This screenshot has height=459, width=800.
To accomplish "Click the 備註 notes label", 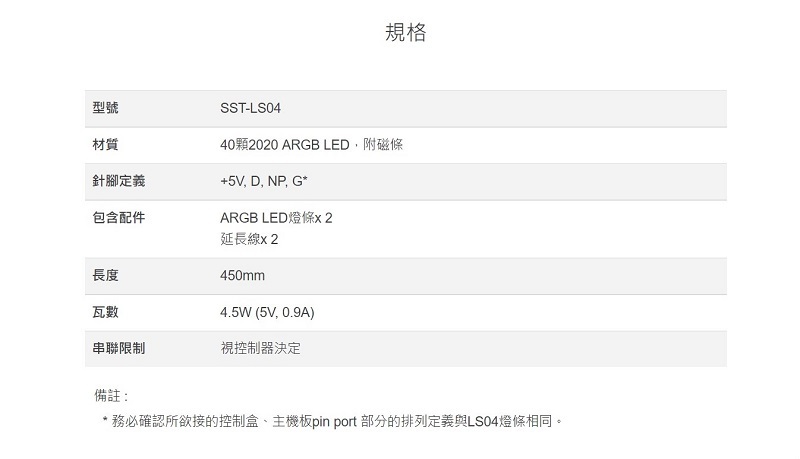I will (x=111, y=396).
